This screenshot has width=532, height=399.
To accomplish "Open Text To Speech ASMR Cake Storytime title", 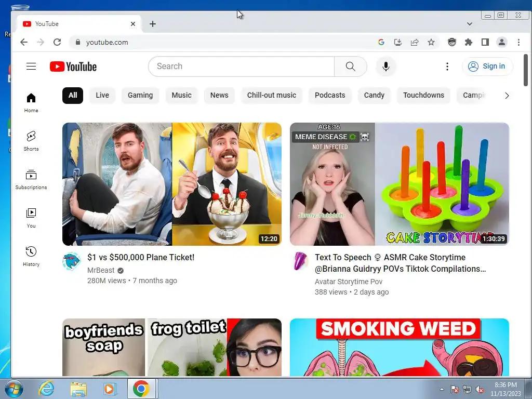I will coord(401,263).
